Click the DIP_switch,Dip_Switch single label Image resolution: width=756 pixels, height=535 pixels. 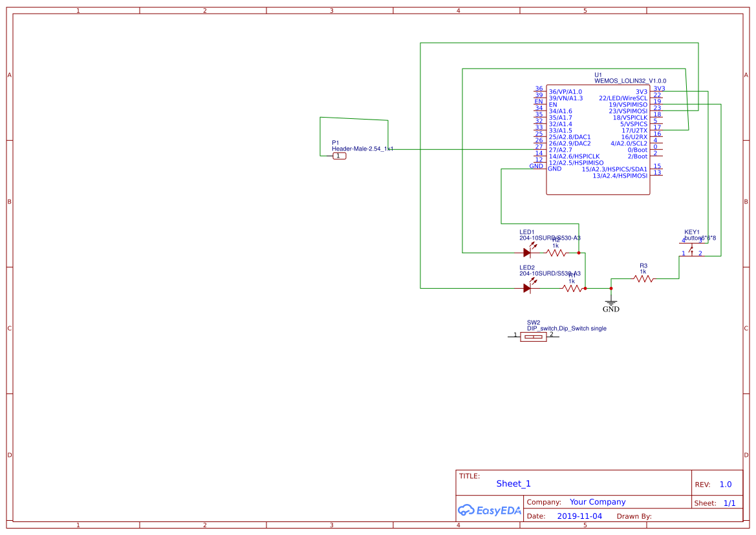(x=566, y=328)
